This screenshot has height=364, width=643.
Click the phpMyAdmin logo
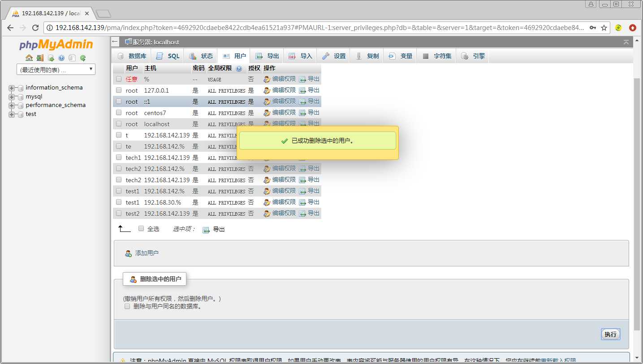[56, 44]
